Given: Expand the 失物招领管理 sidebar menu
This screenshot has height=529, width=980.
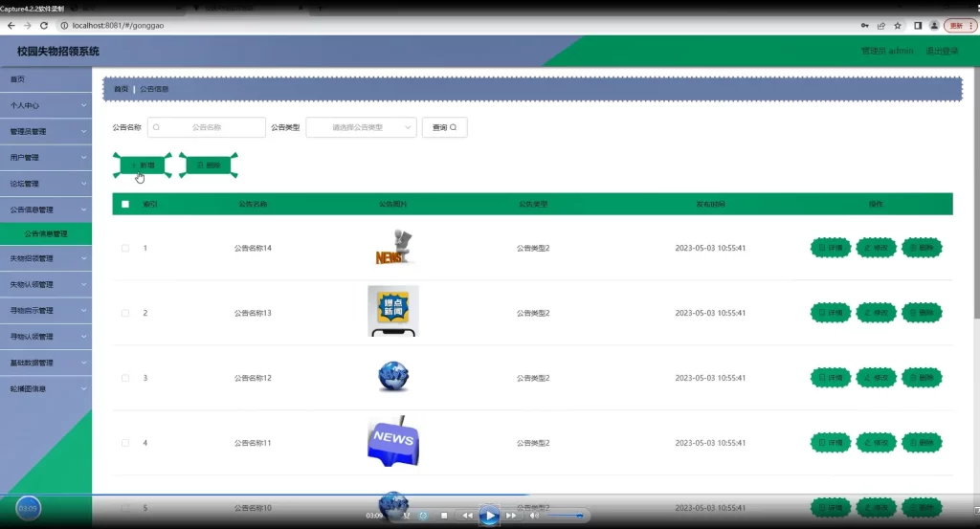Looking at the screenshot, I should coord(46,258).
